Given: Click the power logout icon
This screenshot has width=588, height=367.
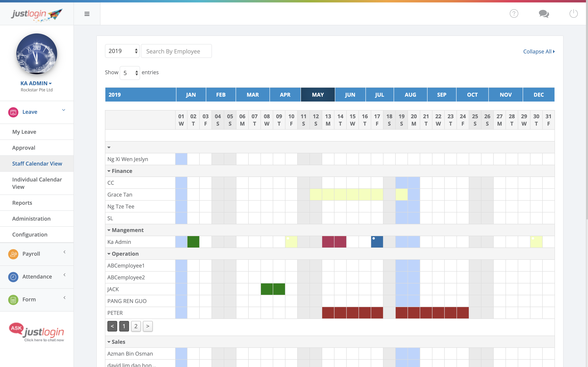Looking at the screenshot, I should 574,14.
